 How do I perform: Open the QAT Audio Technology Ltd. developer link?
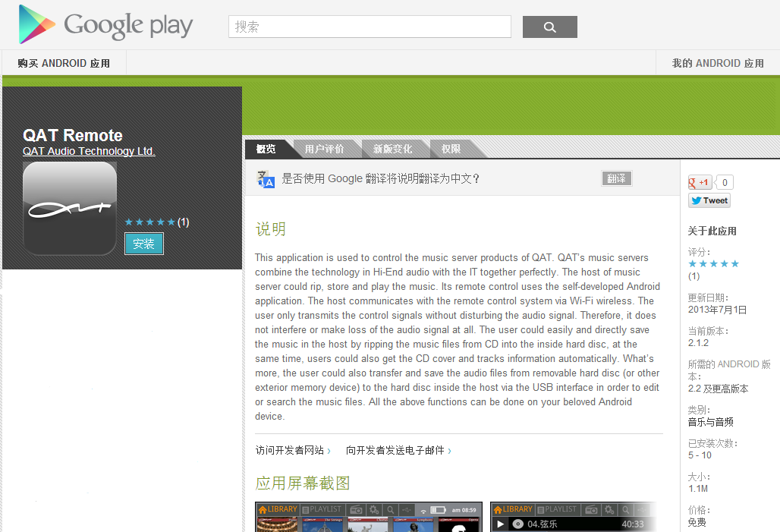pos(89,151)
